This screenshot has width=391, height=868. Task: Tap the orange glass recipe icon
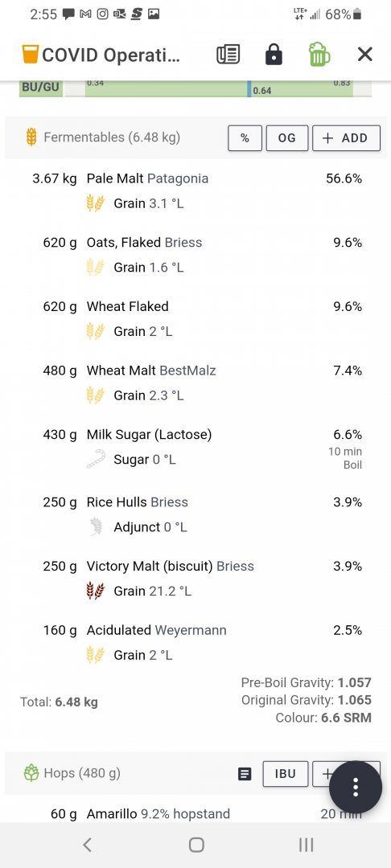tap(30, 55)
